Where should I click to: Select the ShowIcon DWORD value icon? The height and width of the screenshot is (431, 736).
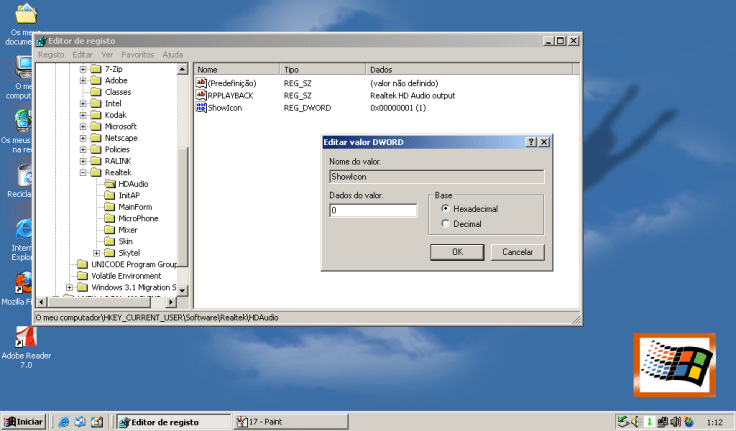201,107
